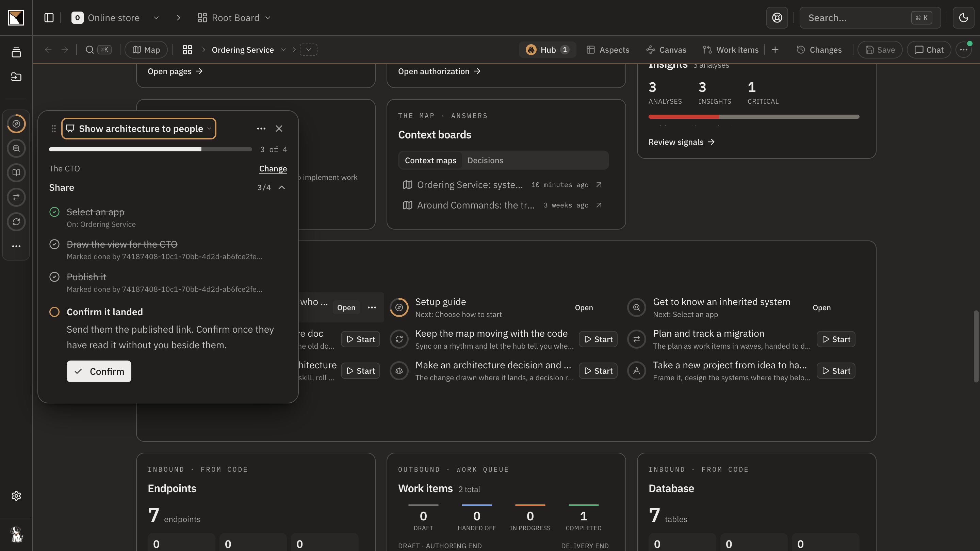The width and height of the screenshot is (980, 551).
Task: Open settings gear icon
Action: (x=16, y=496)
